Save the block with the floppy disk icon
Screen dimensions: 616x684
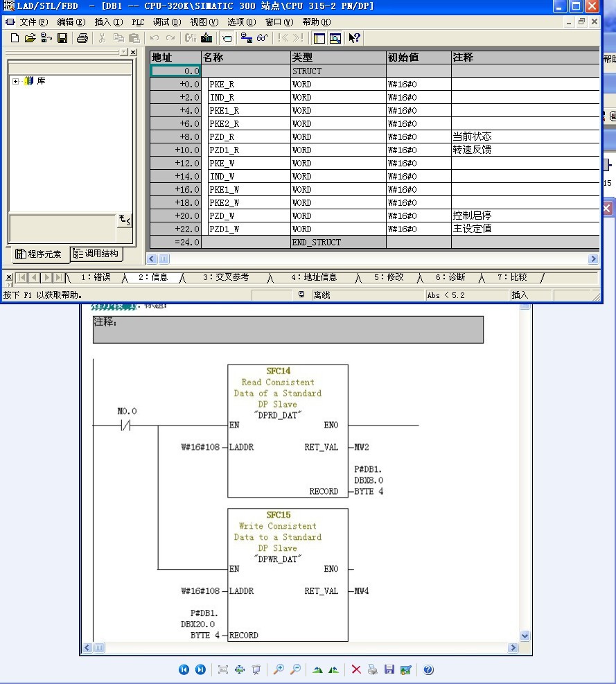point(62,38)
